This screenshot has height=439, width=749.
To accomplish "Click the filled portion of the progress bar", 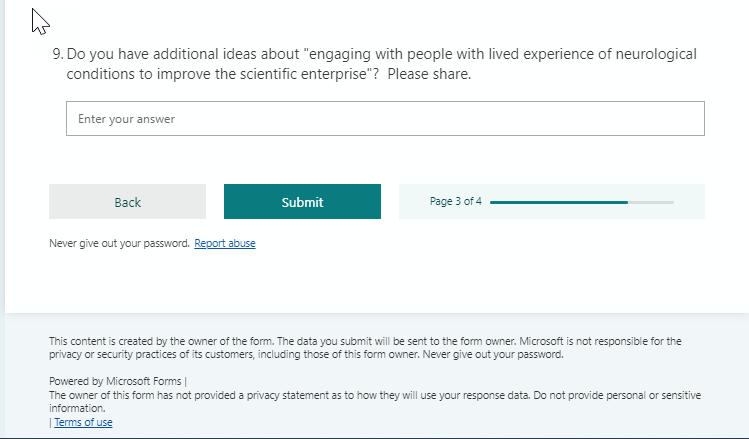I will (558, 202).
